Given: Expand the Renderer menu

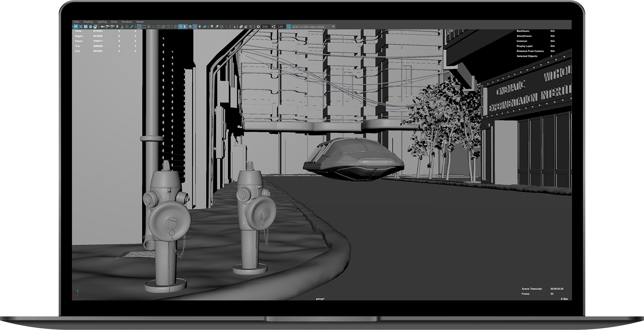Looking at the screenshot, I should click(x=127, y=22).
